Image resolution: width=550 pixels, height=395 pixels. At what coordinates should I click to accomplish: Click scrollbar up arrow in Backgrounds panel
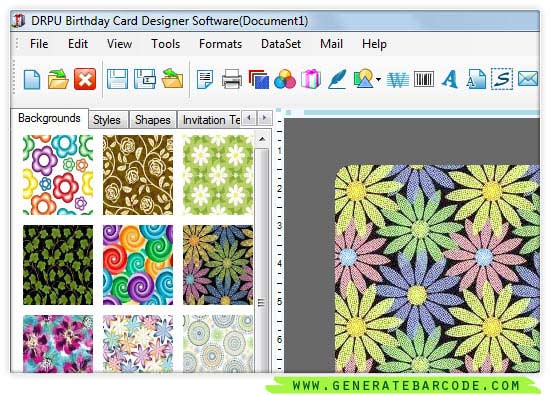[262, 140]
